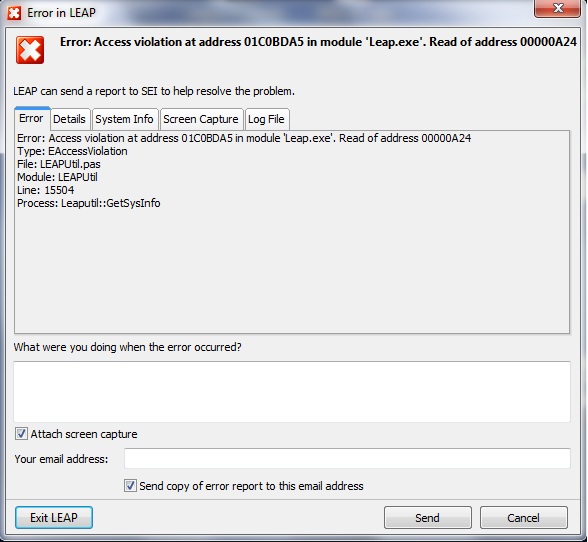This screenshot has height=542, width=588.
Task: Select the Error tab
Action: pos(31,119)
